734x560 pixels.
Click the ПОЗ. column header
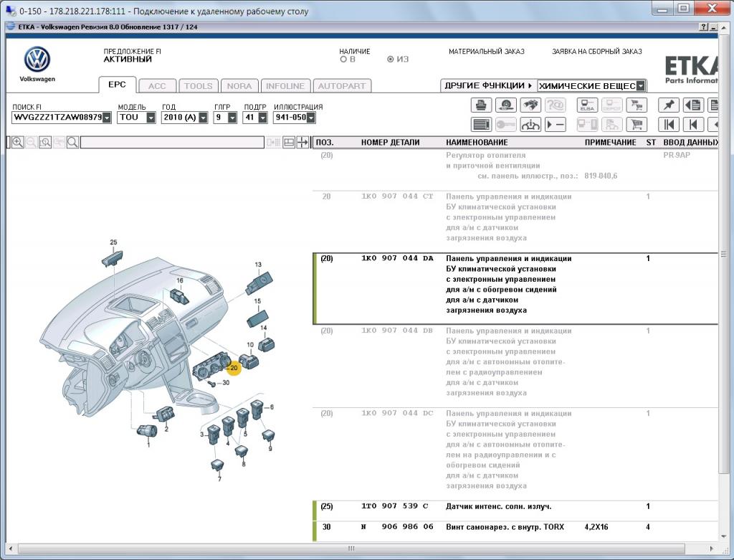point(325,143)
